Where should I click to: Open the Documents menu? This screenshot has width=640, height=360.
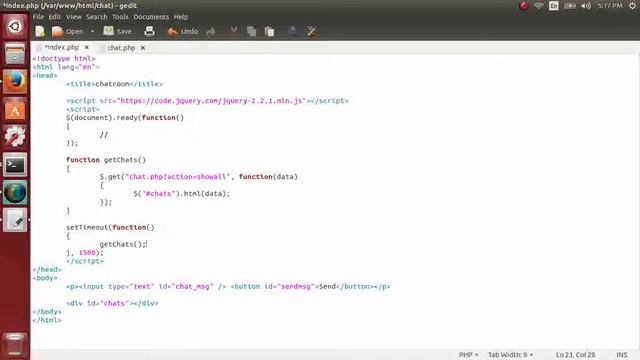[151, 17]
